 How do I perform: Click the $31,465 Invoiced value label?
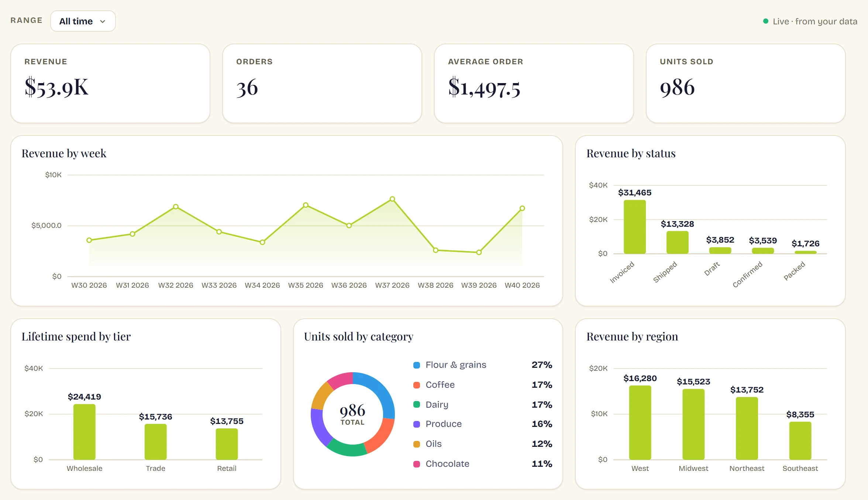[x=635, y=192]
